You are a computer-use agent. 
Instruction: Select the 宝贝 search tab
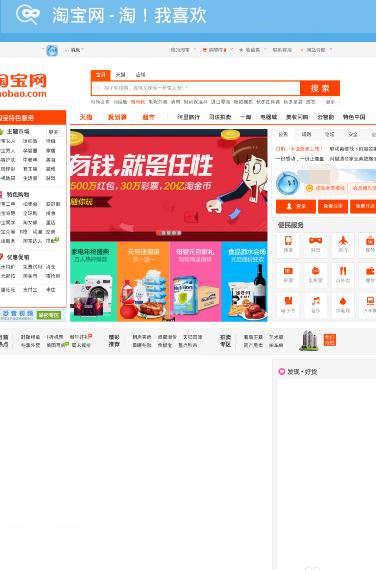coord(100,75)
